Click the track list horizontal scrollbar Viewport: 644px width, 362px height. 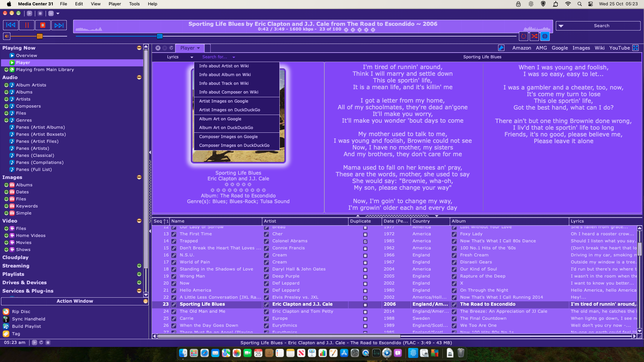click(279, 336)
